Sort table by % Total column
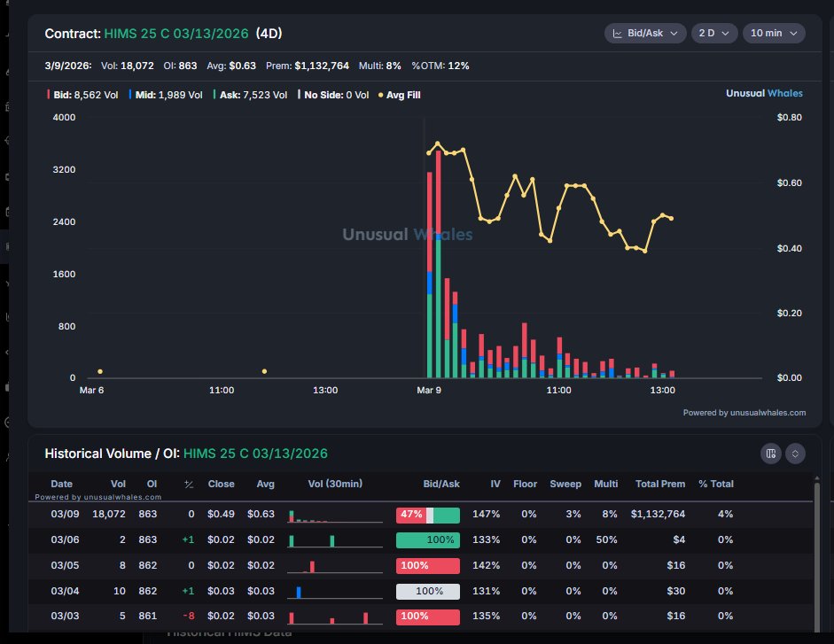This screenshot has width=834, height=644. point(716,484)
